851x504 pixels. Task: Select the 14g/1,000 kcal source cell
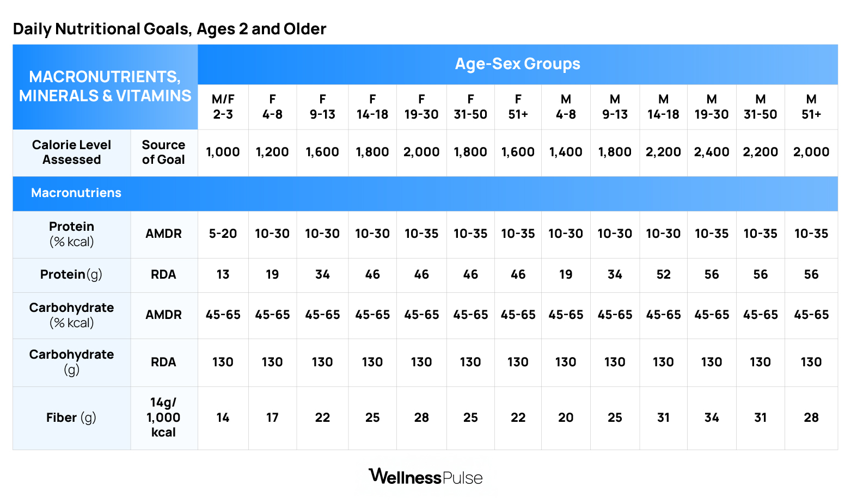click(164, 417)
